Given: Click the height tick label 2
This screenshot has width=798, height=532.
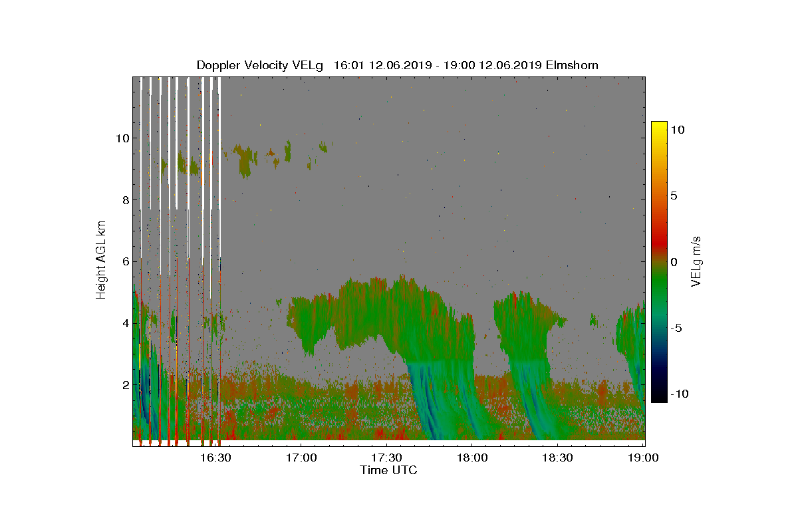Looking at the screenshot, I should coord(124,385).
